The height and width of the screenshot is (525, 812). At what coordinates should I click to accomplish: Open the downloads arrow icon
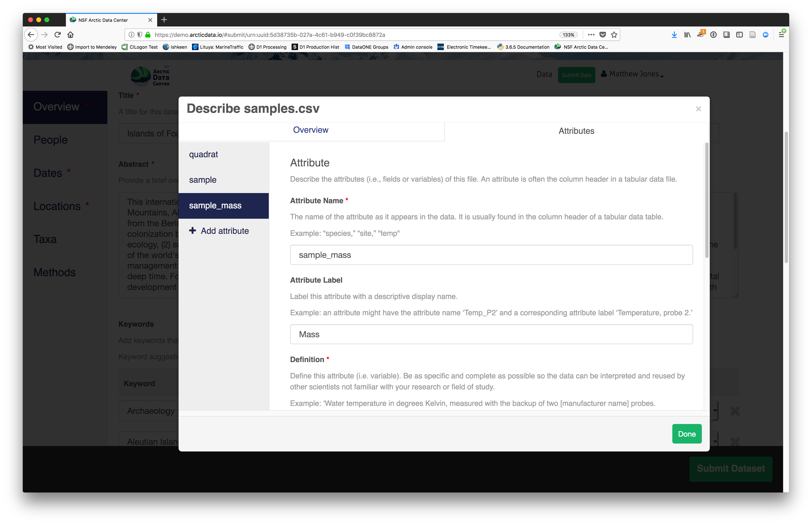(674, 34)
